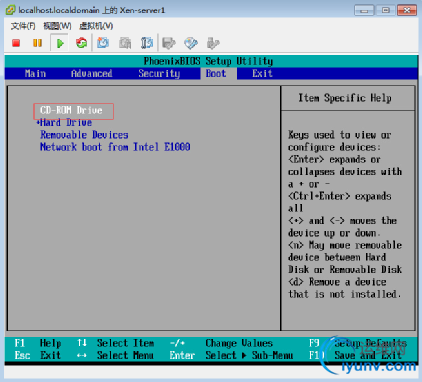Click the green Play (power on) icon

[60, 43]
